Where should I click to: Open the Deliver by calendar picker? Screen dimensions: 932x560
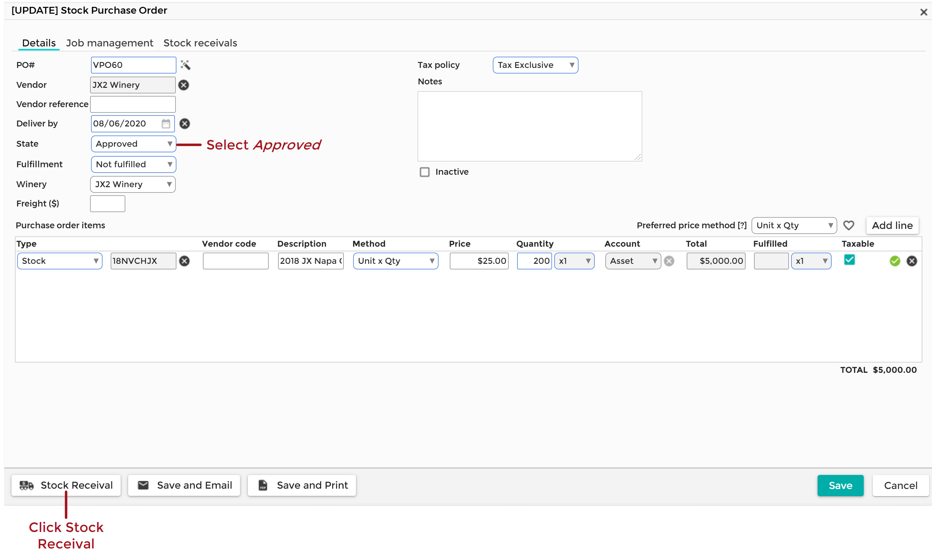tap(166, 123)
